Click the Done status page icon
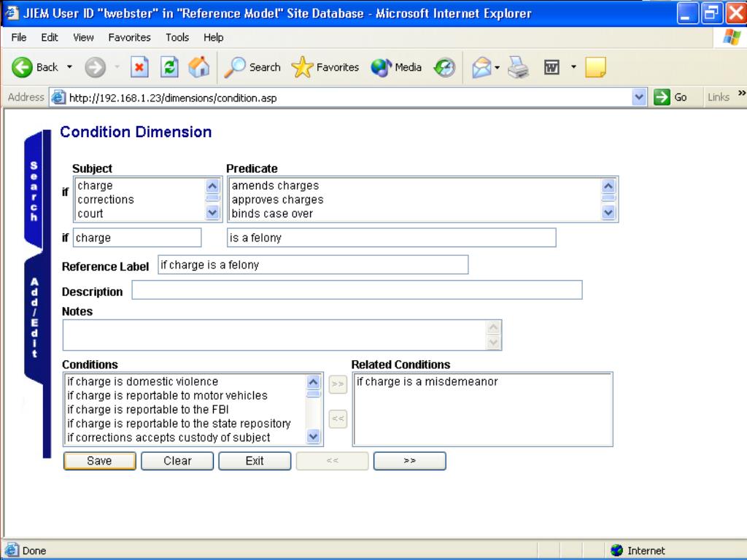 tap(12, 550)
